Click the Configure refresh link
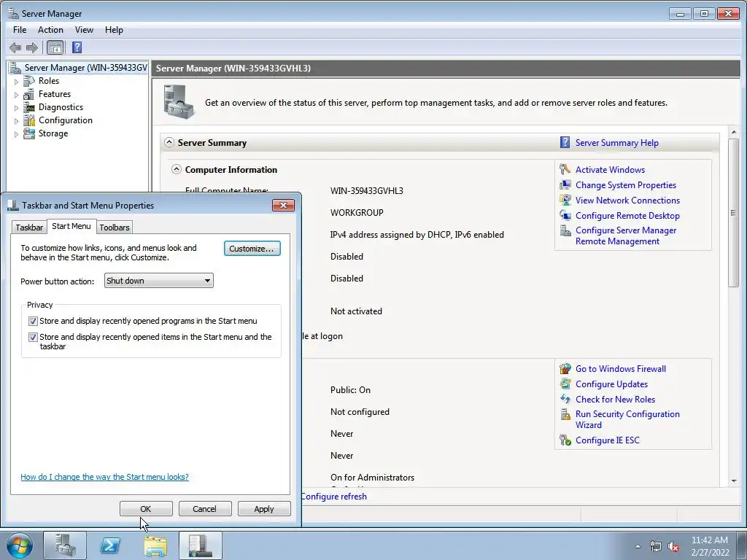The width and height of the screenshot is (747, 560). tap(334, 496)
